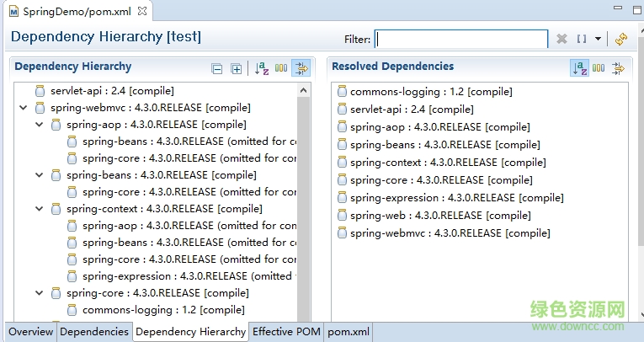The height and width of the screenshot is (342, 644).
Task: Select spring-aop omitted row under spring-context
Action: (x=189, y=226)
